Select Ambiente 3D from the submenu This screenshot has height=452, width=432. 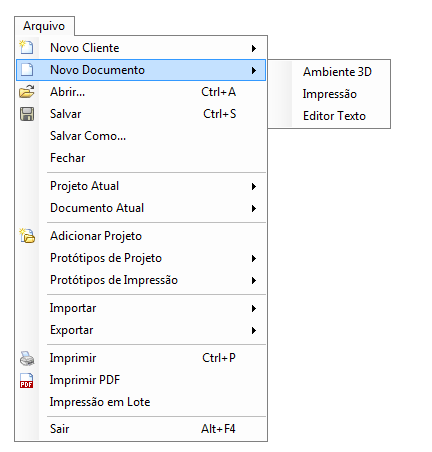tap(337, 72)
